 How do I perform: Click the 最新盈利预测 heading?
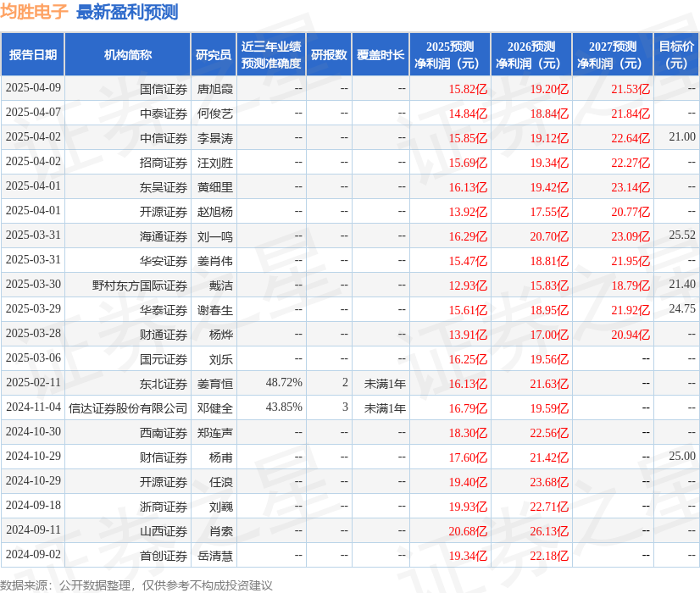click(x=127, y=12)
